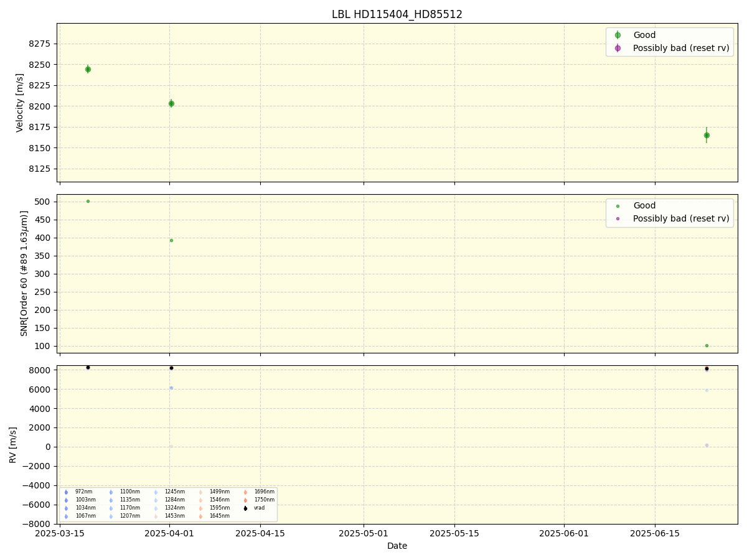Click 'Good' text in the SNR panel legend

(644, 206)
